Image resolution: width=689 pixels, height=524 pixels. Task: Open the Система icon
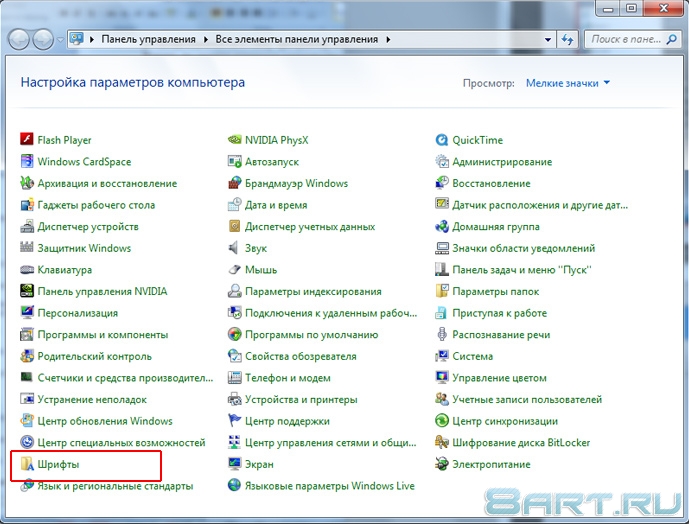coord(442,356)
